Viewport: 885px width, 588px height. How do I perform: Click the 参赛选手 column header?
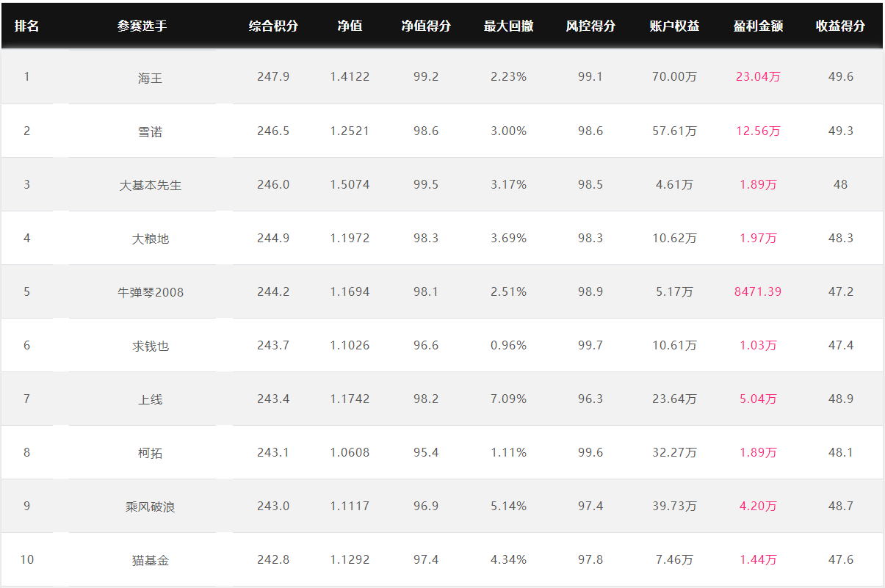tap(142, 26)
